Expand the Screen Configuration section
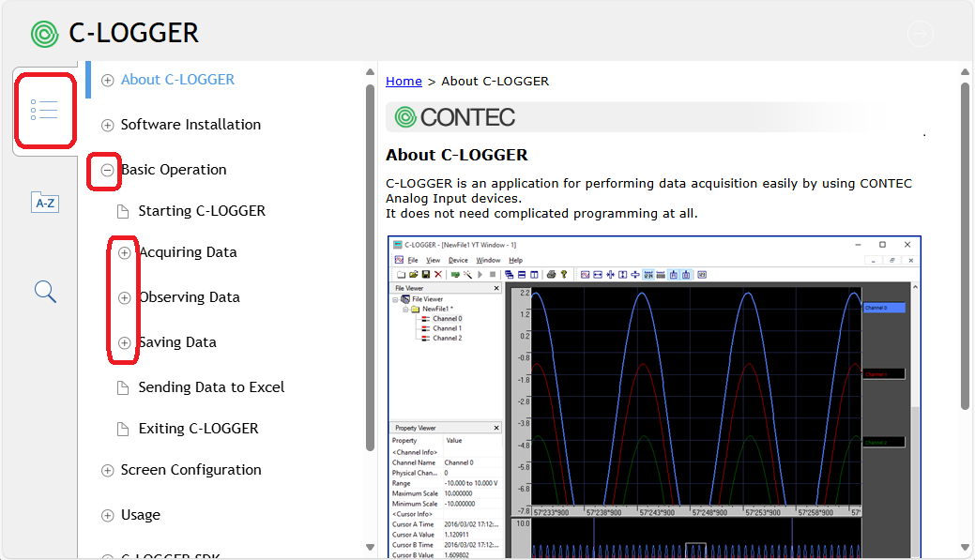975x560 pixels. coord(107,470)
